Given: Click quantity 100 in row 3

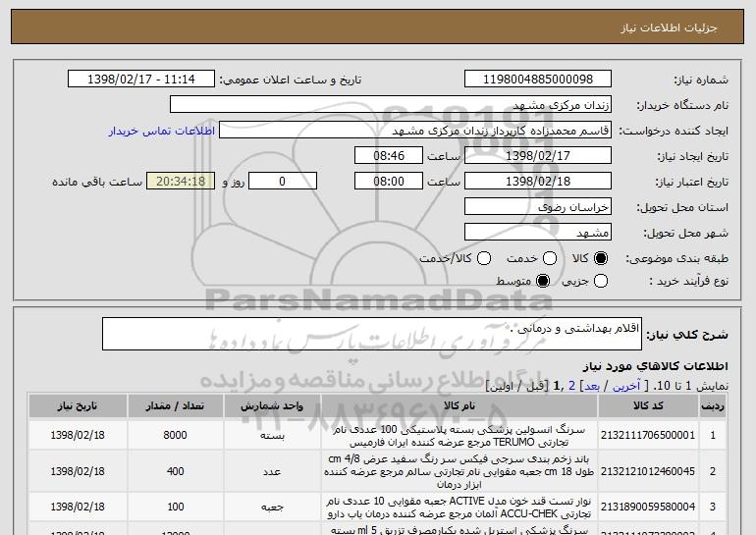Looking at the screenshot, I should point(175,508).
